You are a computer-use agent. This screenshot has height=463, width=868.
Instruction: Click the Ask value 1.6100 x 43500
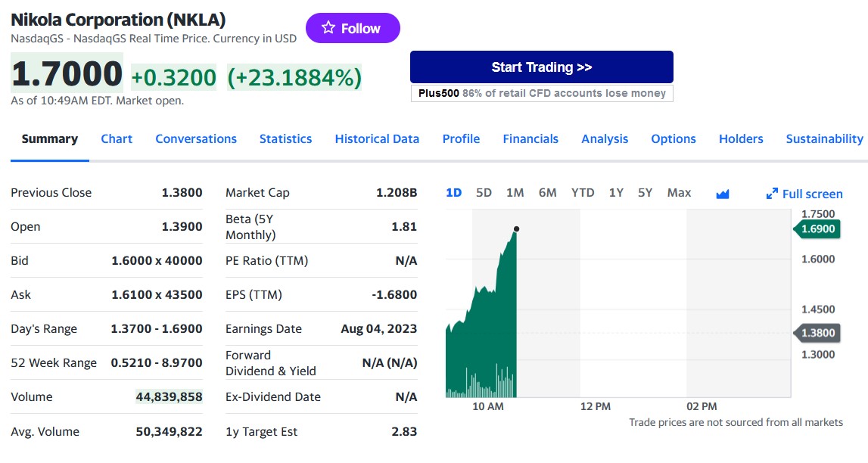(157, 295)
